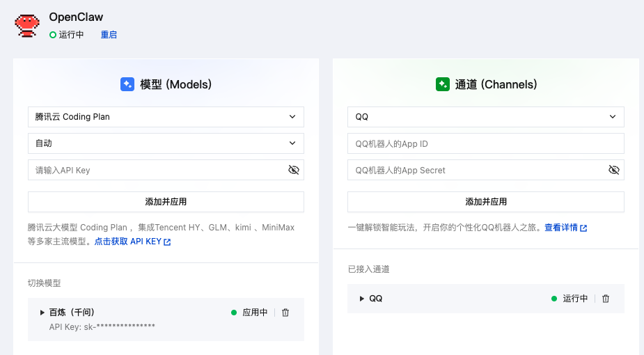Delete the connected QQ channel
The height and width of the screenshot is (355, 644).
tap(606, 299)
